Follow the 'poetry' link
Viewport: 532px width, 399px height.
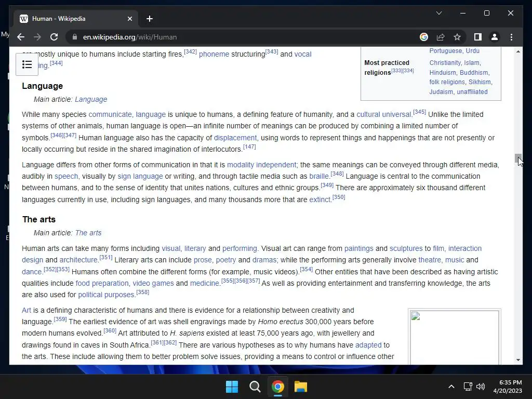tap(226, 260)
